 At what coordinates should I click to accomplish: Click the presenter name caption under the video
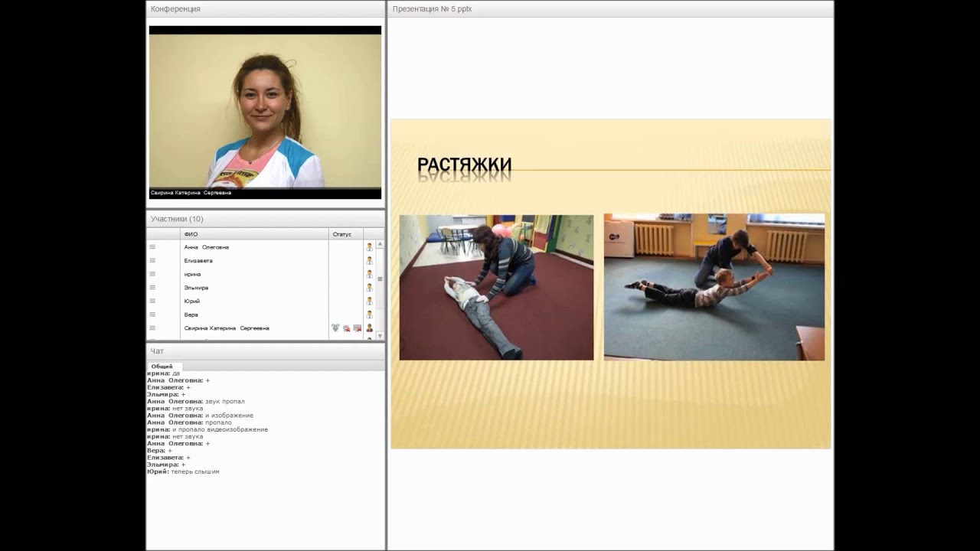tap(191, 193)
